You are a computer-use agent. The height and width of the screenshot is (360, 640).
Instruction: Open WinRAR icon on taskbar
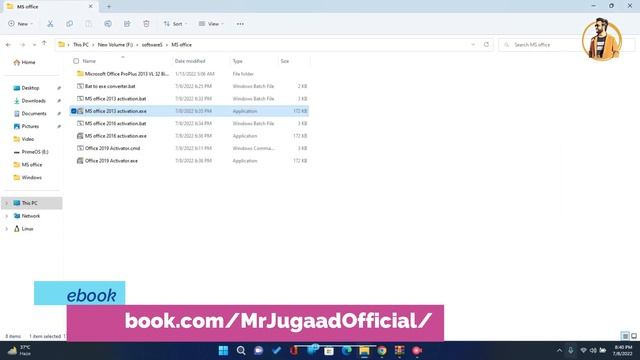click(x=399, y=351)
